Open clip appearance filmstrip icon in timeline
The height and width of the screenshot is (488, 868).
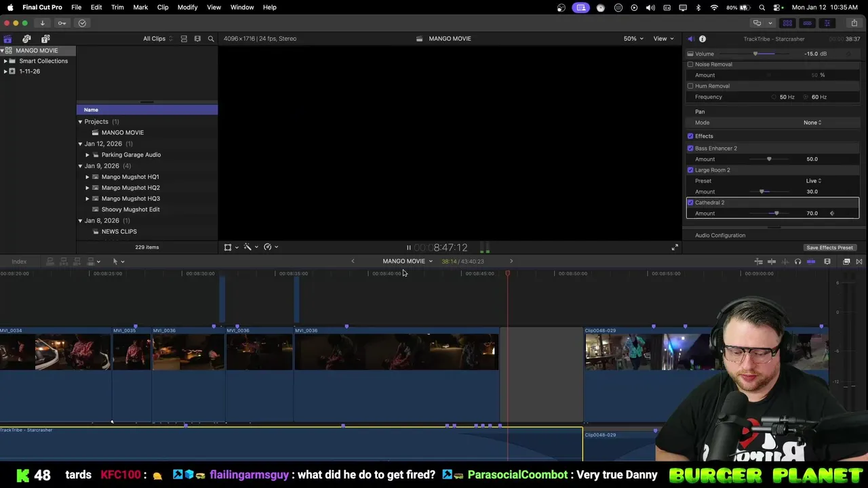(x=827, y=262)
